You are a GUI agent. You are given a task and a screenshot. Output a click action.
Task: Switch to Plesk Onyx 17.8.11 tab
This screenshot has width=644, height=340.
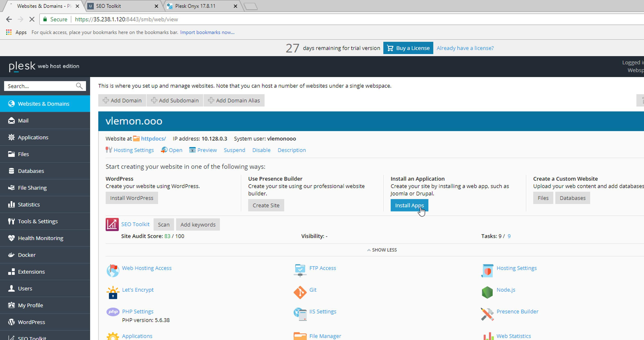click(195, 6)
